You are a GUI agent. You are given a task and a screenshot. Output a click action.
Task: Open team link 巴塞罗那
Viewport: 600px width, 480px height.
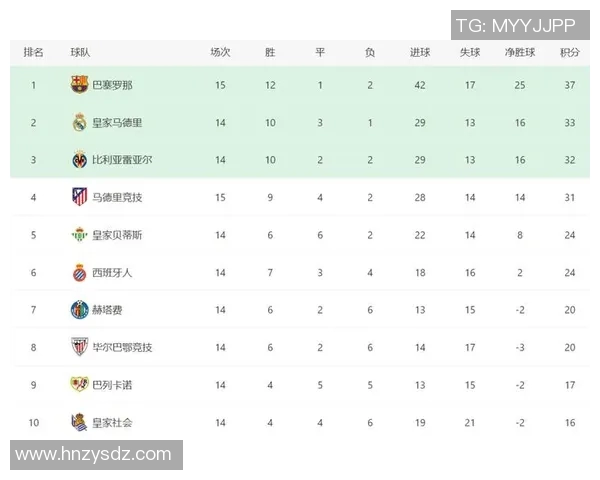[112, 85]
